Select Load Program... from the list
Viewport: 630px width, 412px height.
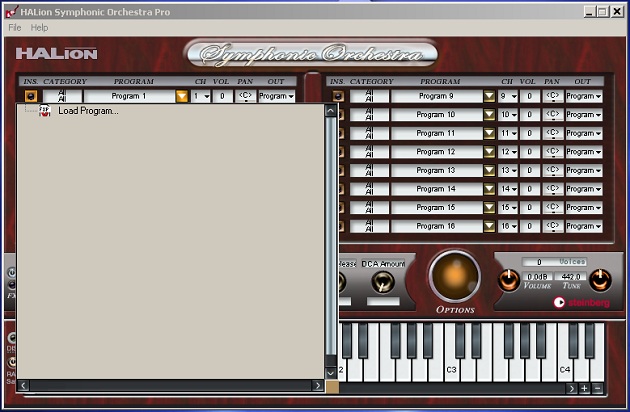[88, 111]
